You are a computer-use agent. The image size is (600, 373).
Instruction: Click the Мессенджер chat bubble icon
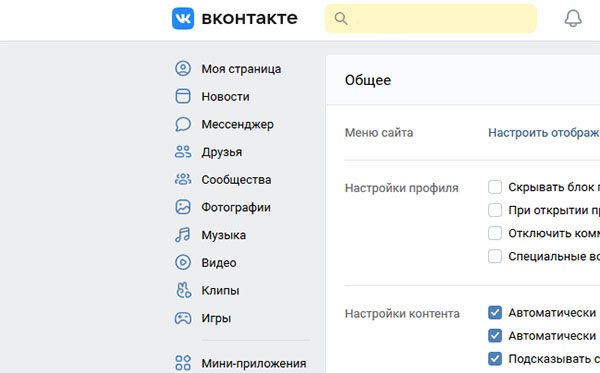click(x=183, y=124)
